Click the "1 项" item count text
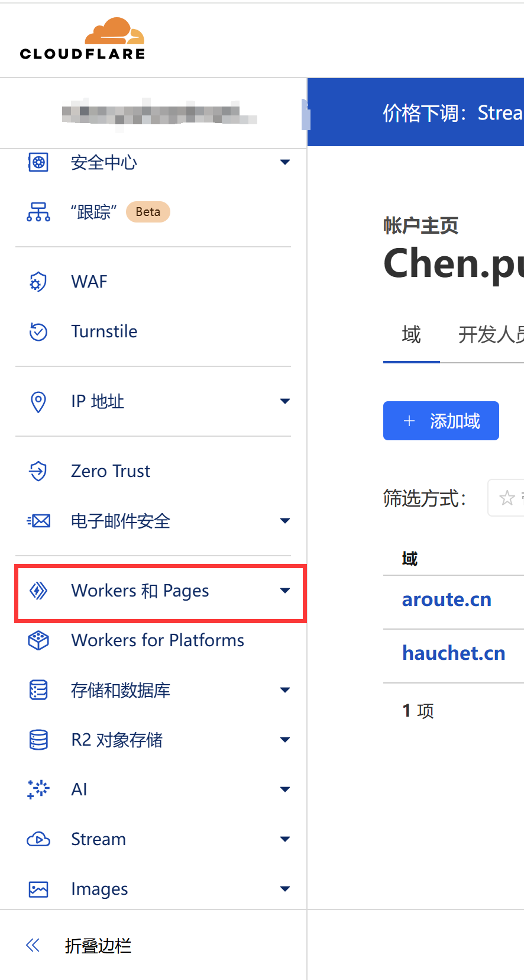 [x=418, y=711]
